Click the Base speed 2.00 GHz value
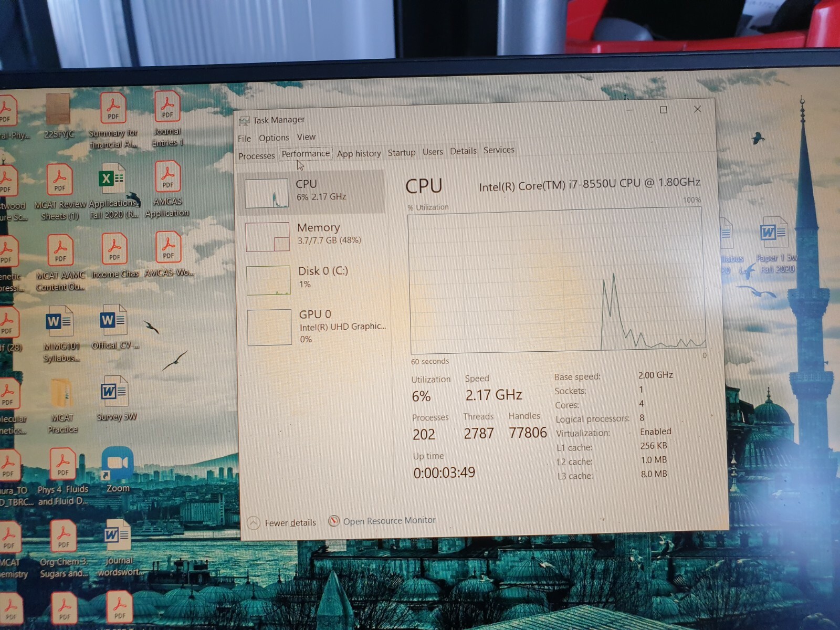 click(x=655, y=375)
